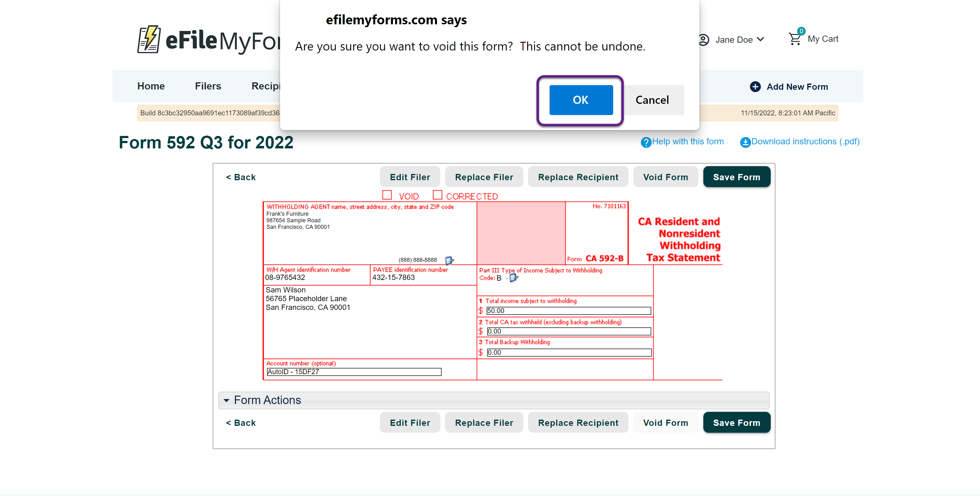Click the question mark help icon
The width and height of the screenshot is (980, 496).
point(646,142)
